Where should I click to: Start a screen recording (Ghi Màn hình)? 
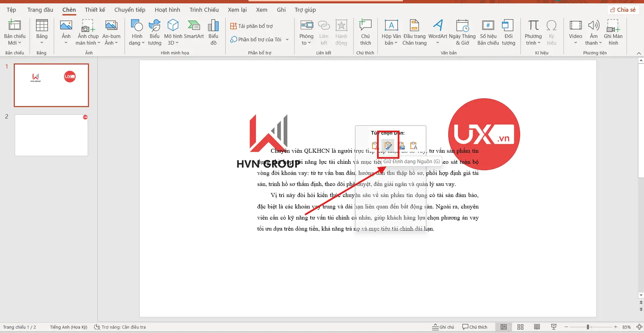[x=613, y=32]
